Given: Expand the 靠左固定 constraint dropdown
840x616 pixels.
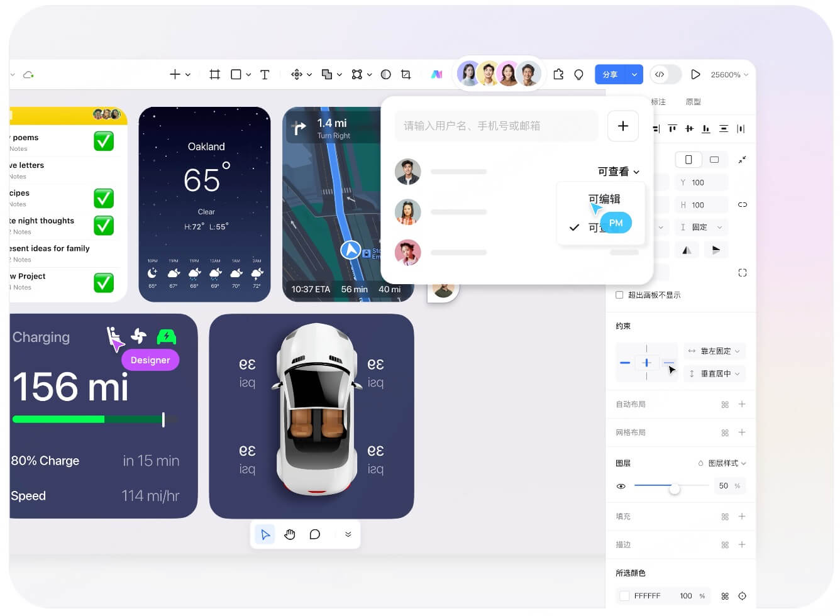Looking at the screenshot, I should point(715,351).
